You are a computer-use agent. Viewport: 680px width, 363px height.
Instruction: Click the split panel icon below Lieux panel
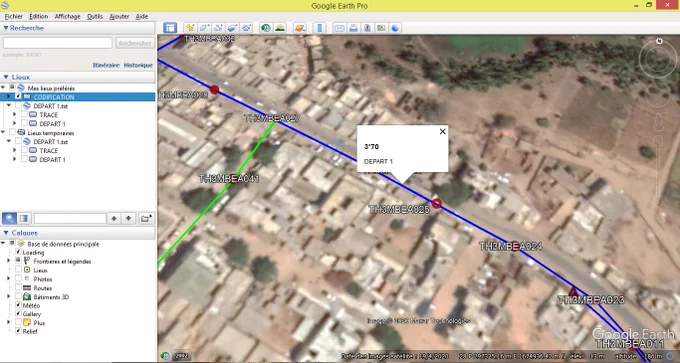[24, 218]
